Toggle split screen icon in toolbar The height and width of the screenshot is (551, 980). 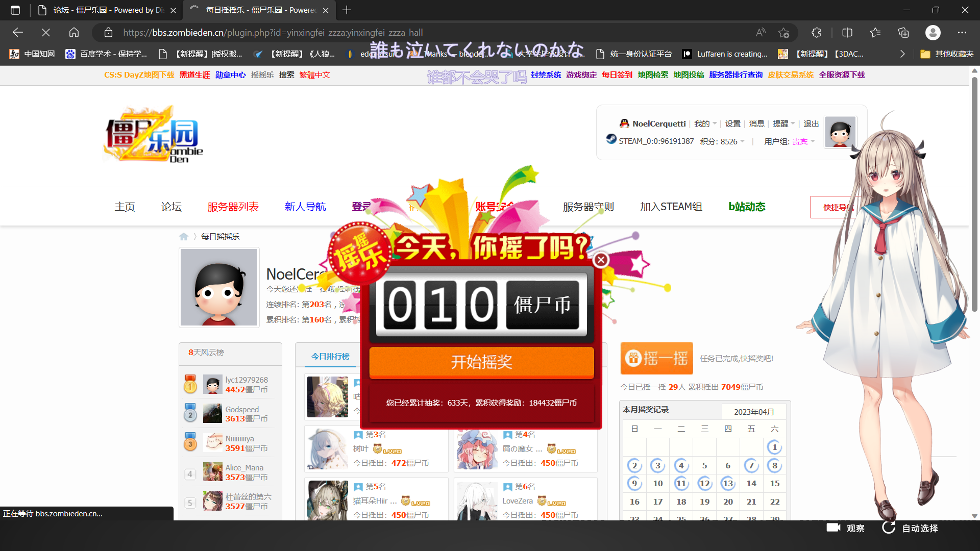(847, 33)
